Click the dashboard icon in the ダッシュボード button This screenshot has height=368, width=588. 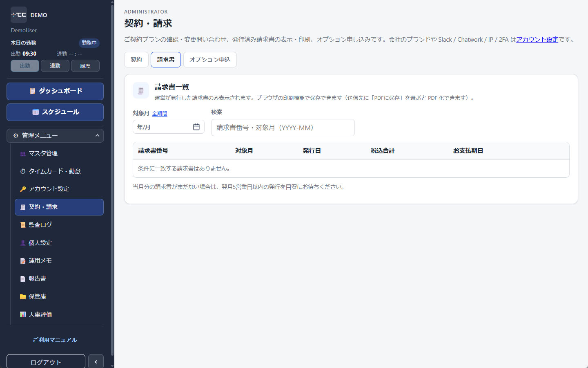[x=33, y=91]
